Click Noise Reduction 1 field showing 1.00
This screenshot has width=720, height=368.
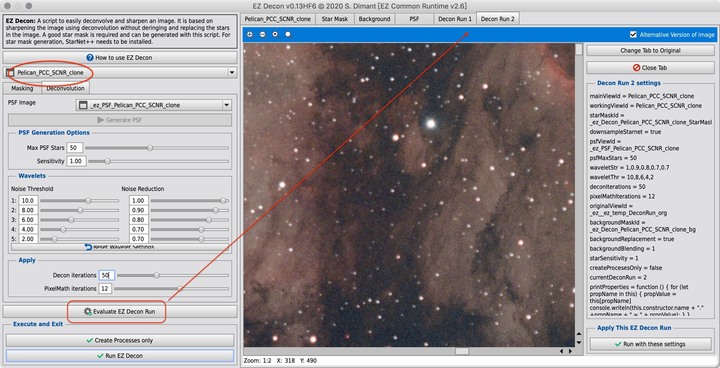[138, 201]
